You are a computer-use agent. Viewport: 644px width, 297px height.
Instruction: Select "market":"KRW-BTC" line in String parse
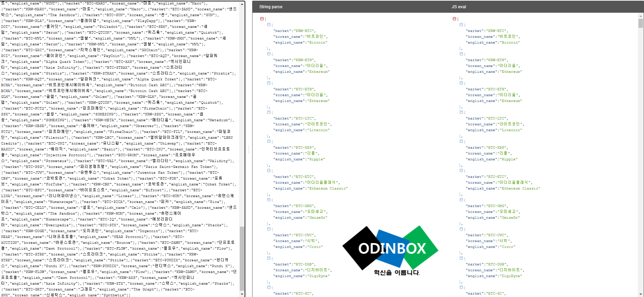click(294, 31)
